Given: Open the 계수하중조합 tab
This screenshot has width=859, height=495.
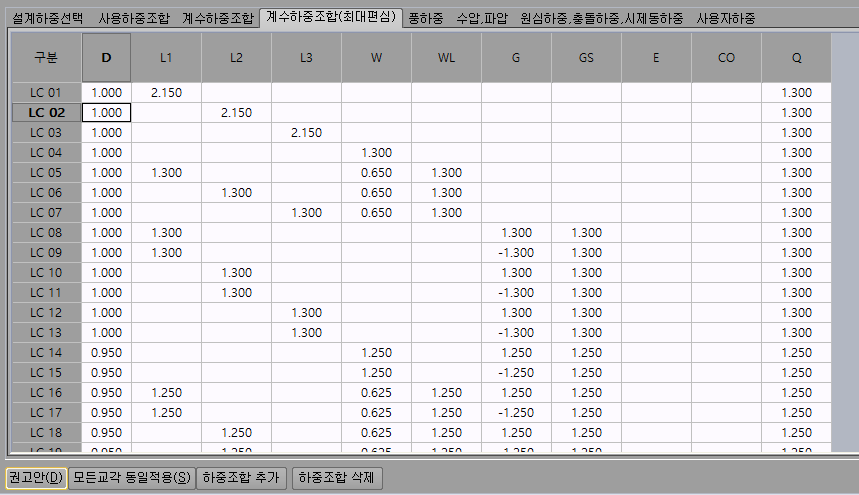Looking at the screenshot, I should click(217, 18).
